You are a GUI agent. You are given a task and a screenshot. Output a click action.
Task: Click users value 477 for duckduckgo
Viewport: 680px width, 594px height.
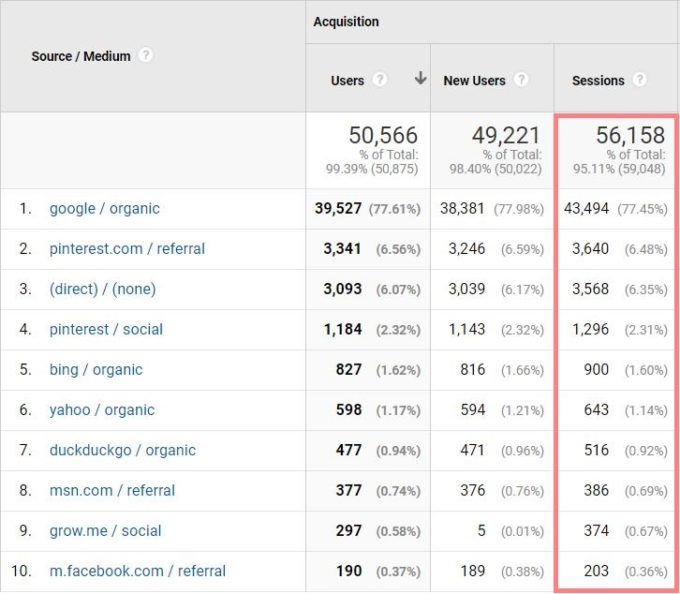tap(349, 450)
